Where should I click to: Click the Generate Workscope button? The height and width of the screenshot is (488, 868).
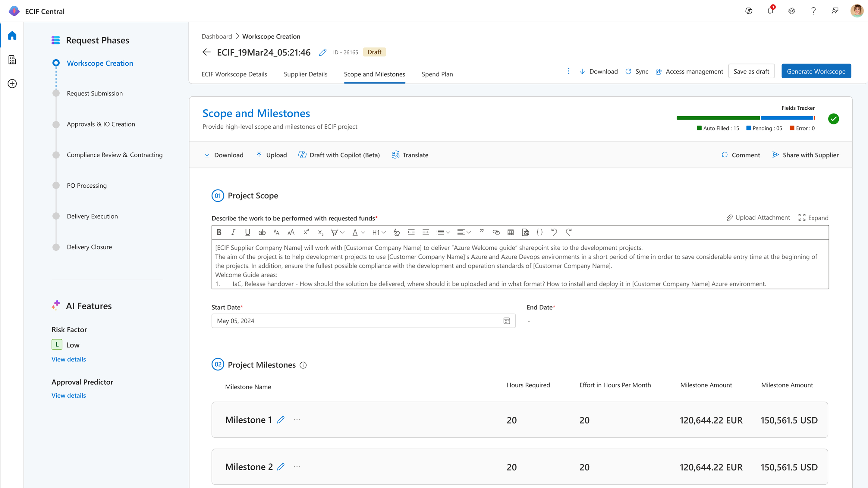pos(816,71)
